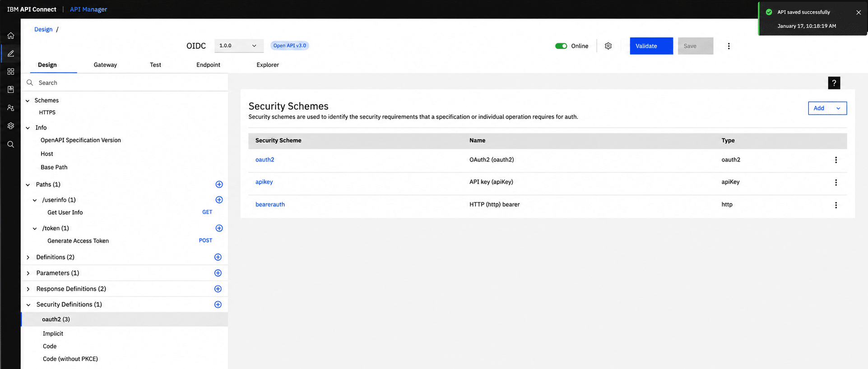The width and height of the screenshot is (868, 369).
Task: Collapse the /userinfo (1) path
Action: click(35, 200)
